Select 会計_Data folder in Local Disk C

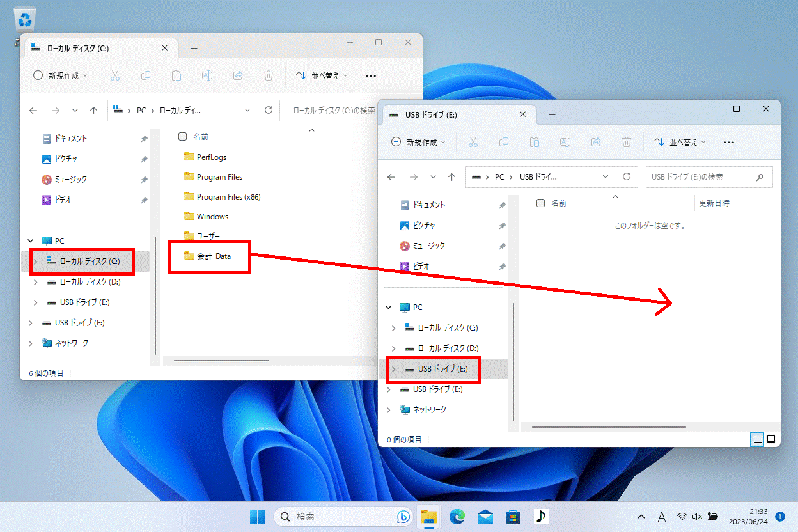pos(208,256)
